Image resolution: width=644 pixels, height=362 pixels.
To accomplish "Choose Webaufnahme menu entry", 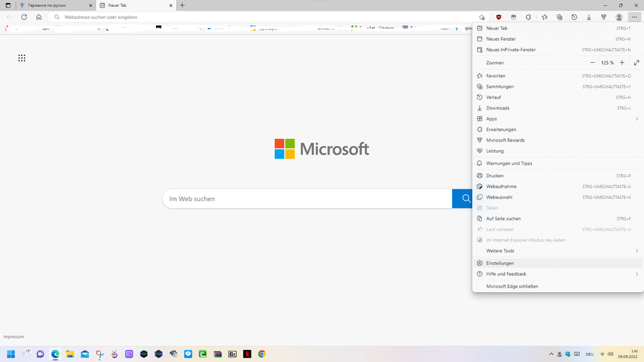I will point(558,186).
